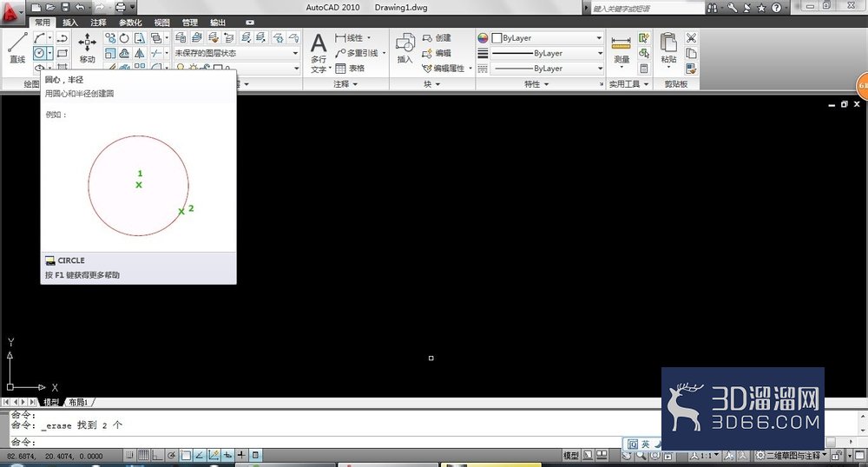
Task: Open the 常用 Home ribbon tab
Action: 42,22
